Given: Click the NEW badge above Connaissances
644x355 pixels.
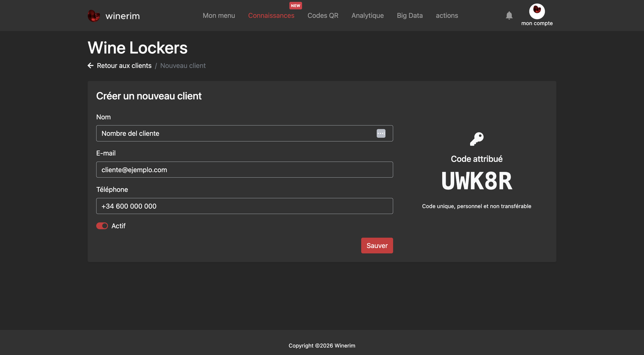Looking at the screenshot, I should pos(295,6).
